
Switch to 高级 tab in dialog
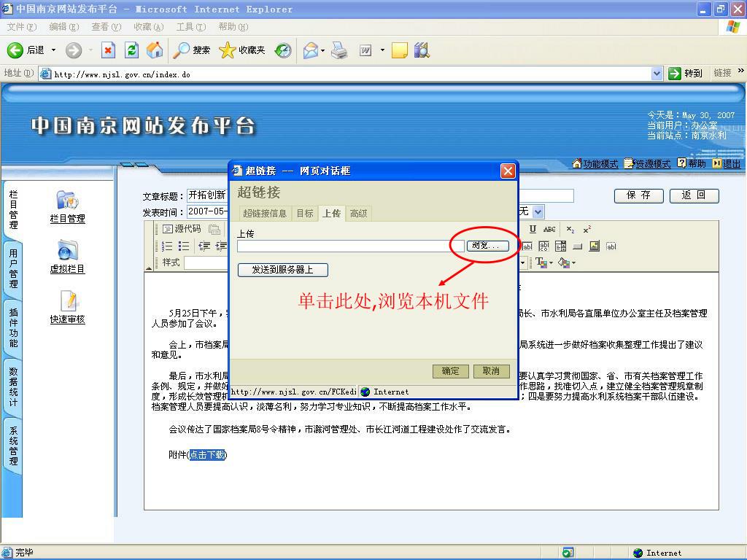[358, 214]
